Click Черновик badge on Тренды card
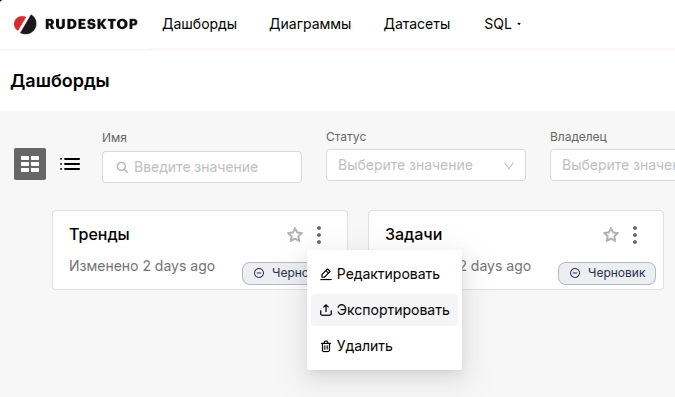This screenshot has height=397, width=675. pos(275,273)
